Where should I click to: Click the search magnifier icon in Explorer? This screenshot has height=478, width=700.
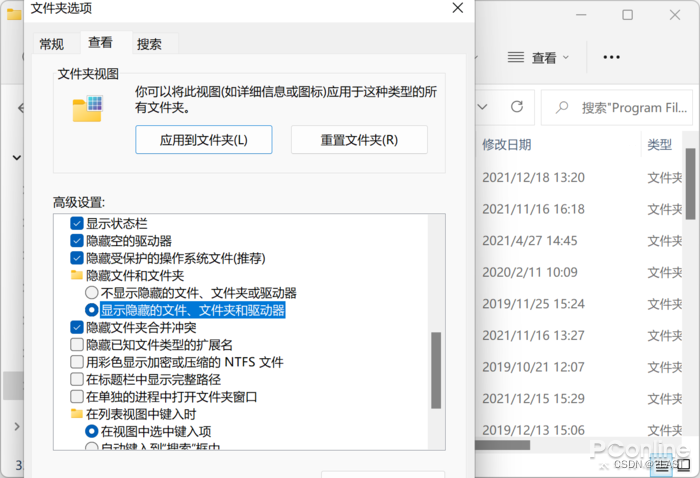coord(562,107)
